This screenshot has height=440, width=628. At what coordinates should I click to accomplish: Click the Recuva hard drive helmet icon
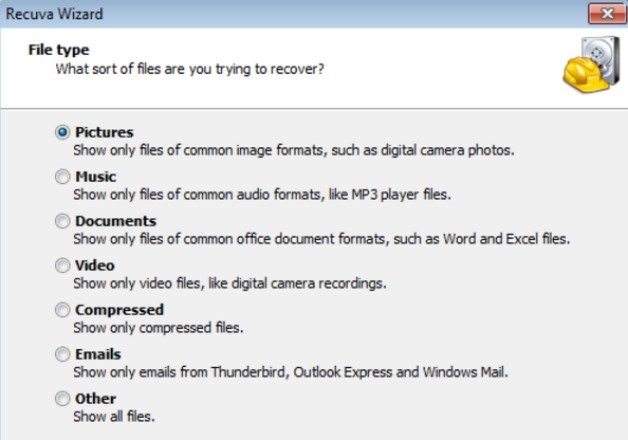(x=591, y=64)
